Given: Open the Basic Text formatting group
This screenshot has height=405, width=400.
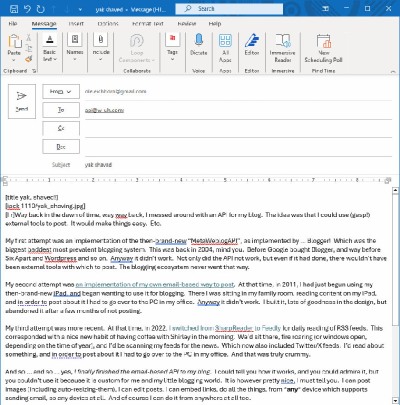Looking at the screenshot, I should [50, 48].
